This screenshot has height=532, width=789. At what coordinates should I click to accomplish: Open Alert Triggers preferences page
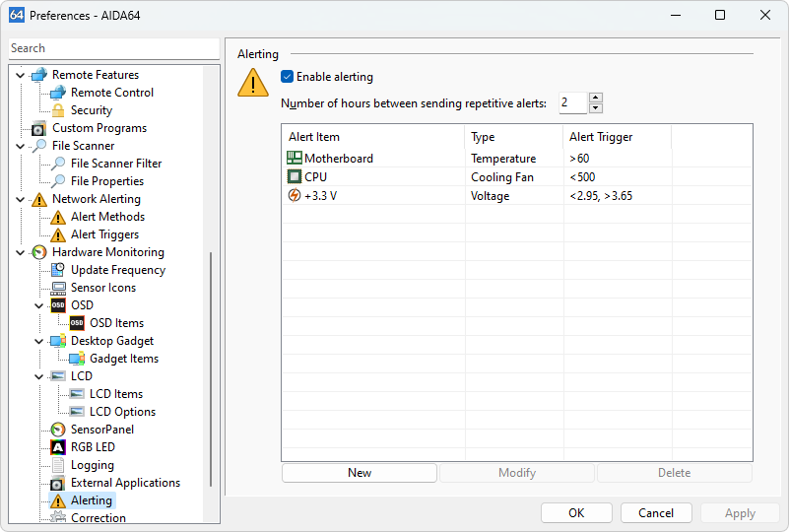pyautogui.click(x=104, y=234)
